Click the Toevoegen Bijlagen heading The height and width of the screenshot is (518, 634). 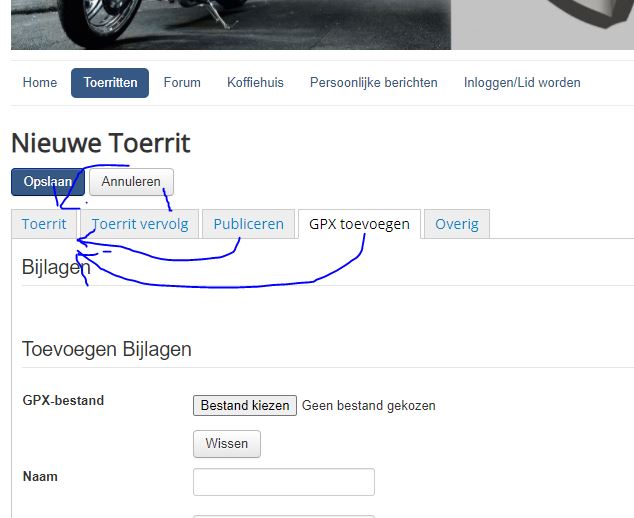coord(106,349)
